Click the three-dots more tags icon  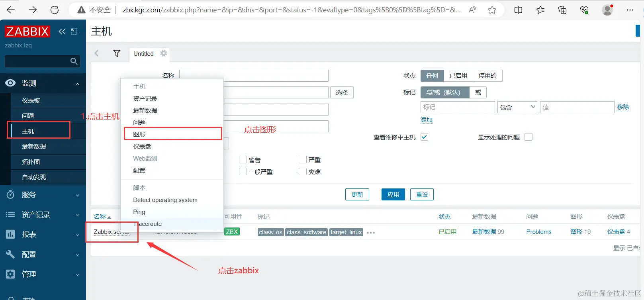click(x=371, y=233)
